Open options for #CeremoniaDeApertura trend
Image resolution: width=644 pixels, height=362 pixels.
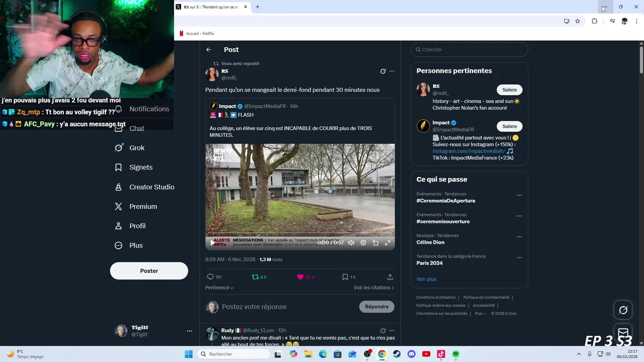(519, 196)
